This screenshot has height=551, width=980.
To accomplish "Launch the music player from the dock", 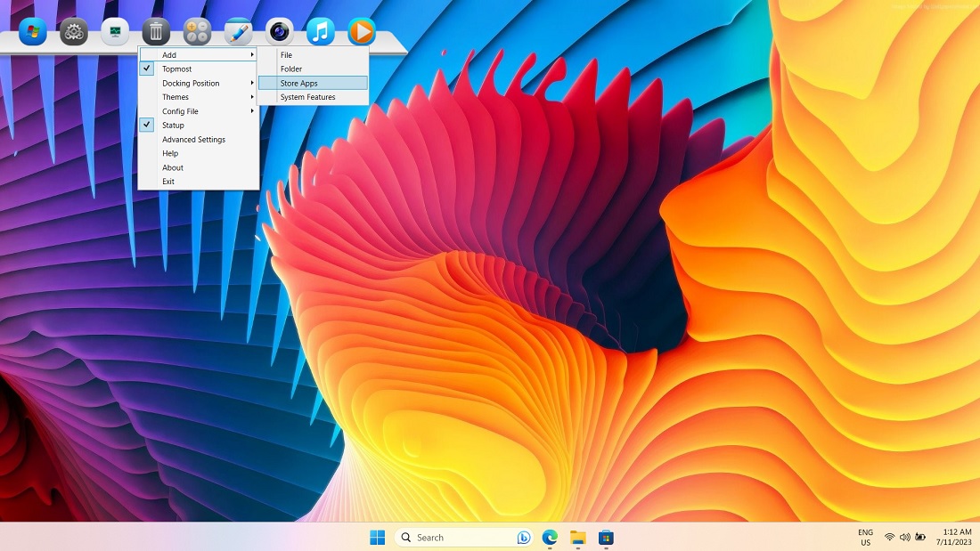I will point(321,31).
